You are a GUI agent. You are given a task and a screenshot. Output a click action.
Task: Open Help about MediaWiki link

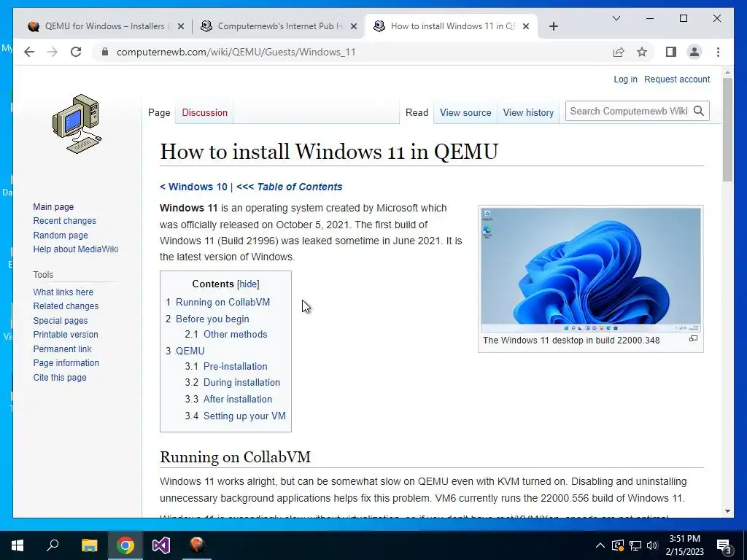point(75,249)
